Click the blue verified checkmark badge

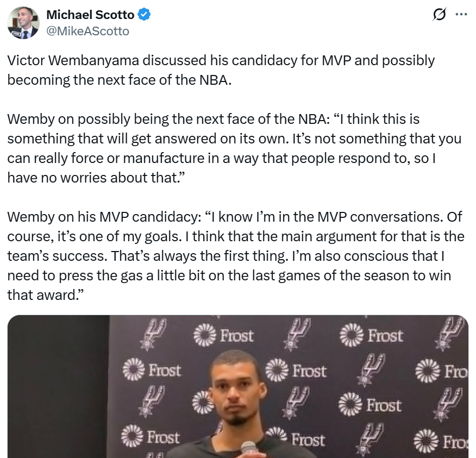click(143, 15)
